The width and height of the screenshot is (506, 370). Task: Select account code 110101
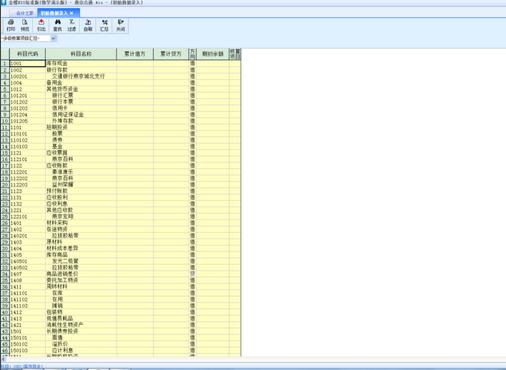tap(27, 134)
